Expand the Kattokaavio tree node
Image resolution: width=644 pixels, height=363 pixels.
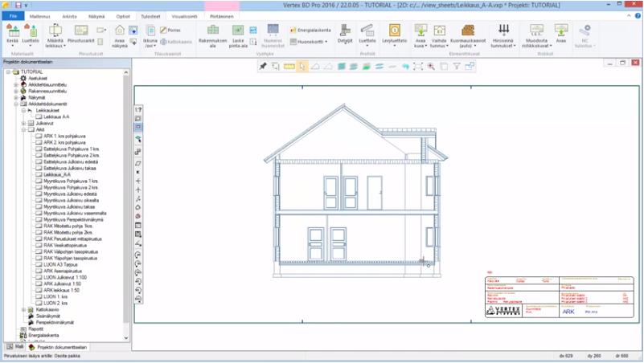point(24,308)
